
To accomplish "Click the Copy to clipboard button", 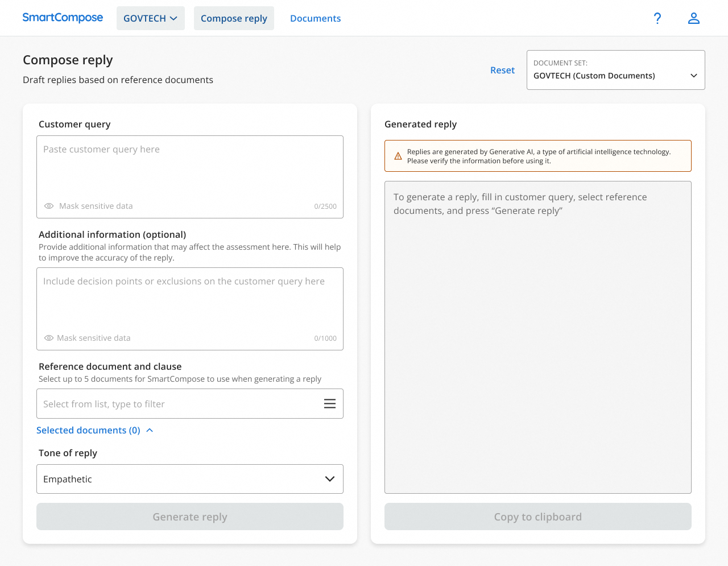I will [x=538, y=517].
